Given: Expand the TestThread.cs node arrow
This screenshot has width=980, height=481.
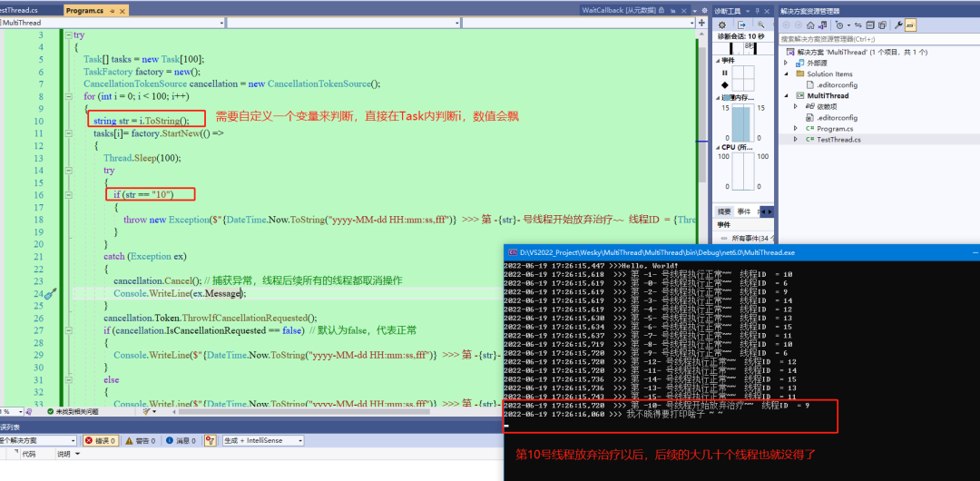Looking at the screenshot, I should coord(797,140).
